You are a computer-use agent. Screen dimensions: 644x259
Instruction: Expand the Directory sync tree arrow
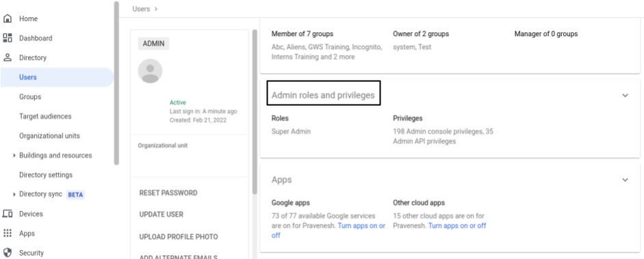[14, 194]
